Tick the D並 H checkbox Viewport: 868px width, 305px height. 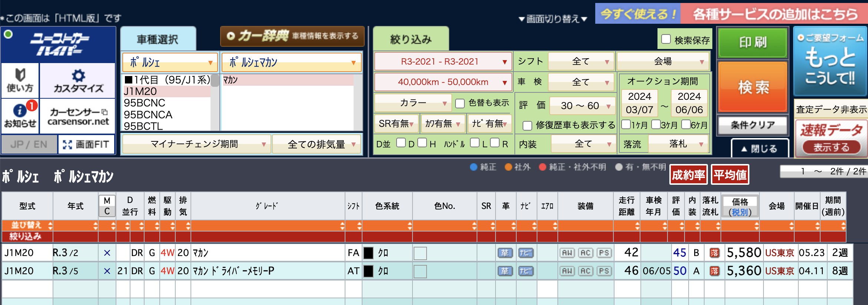tap(422, 143)
